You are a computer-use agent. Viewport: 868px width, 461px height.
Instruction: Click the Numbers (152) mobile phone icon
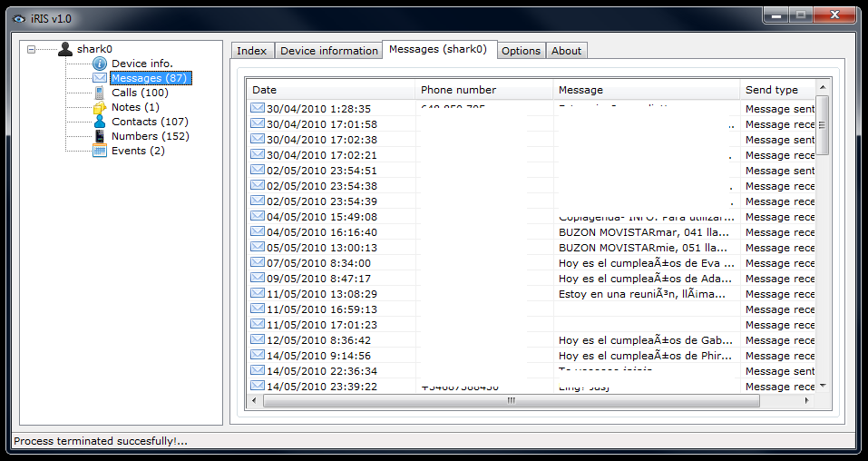point(100,136)
